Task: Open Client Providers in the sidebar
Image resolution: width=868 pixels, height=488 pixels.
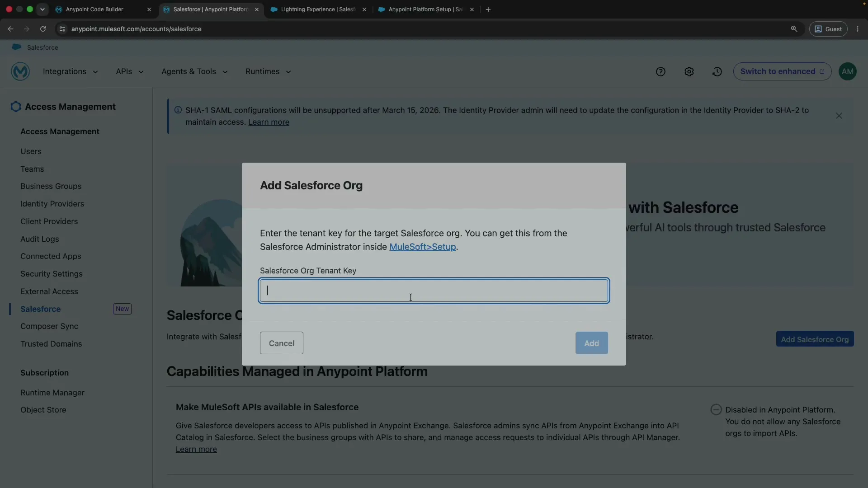Action: (x=49, y=221)
